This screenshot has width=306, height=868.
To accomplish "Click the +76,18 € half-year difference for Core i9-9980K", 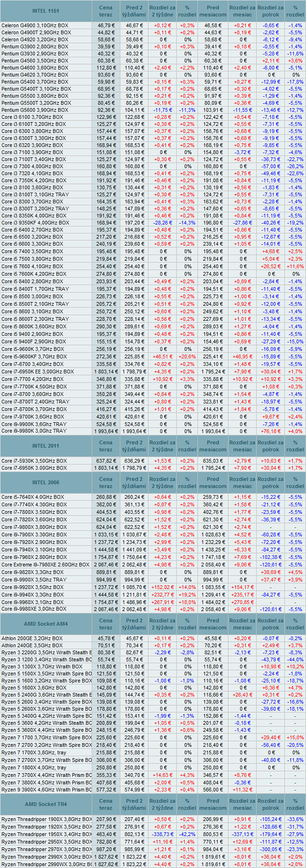I will (x=271, y=431).
